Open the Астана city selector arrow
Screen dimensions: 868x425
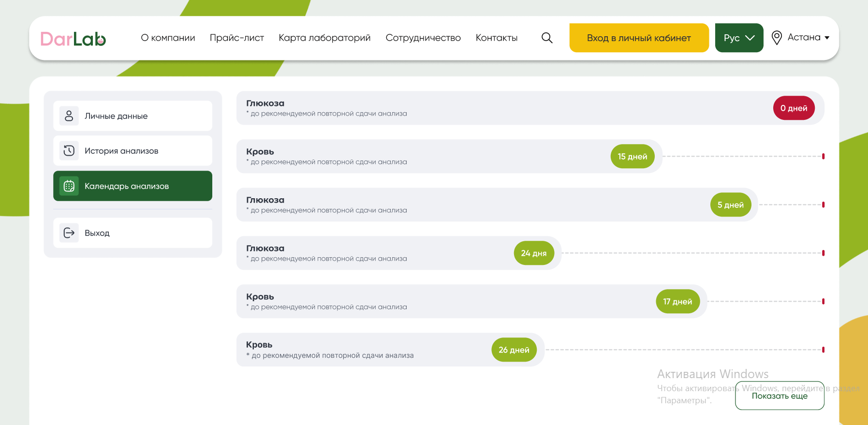[827, 38]
